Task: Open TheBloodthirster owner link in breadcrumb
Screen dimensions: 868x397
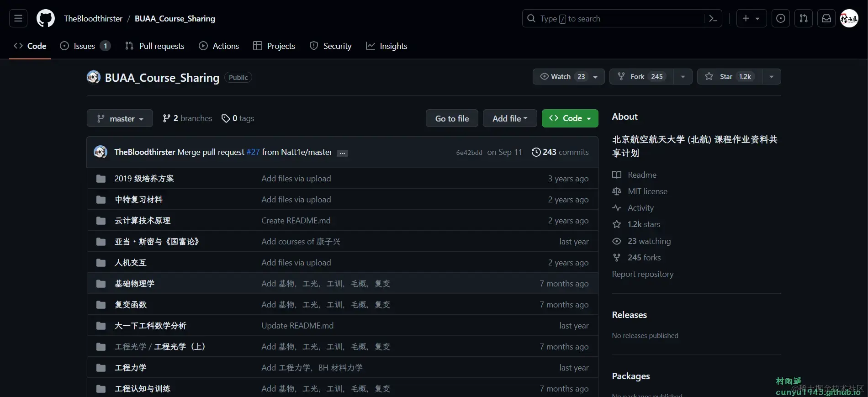Action: coord(93,19)
